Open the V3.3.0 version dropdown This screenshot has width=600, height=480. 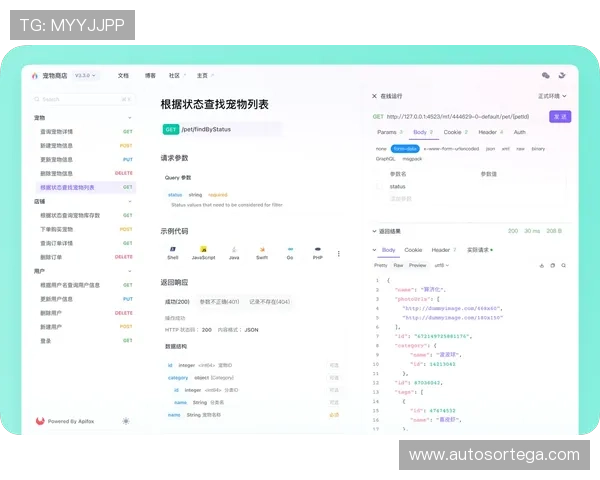coord(85,76)
